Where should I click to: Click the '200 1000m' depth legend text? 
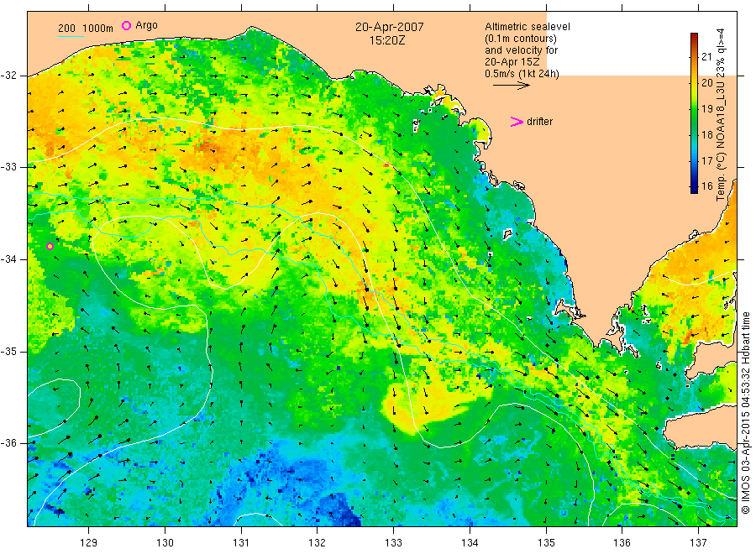click(86, 29)
